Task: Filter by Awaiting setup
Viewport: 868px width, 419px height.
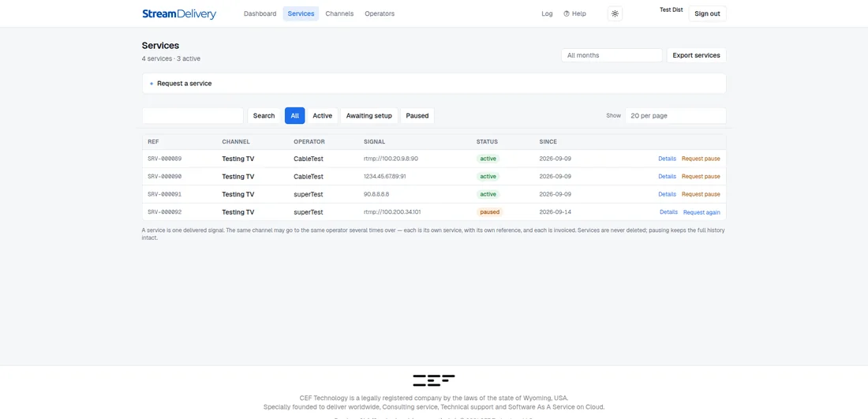Action: pos(369,116)
